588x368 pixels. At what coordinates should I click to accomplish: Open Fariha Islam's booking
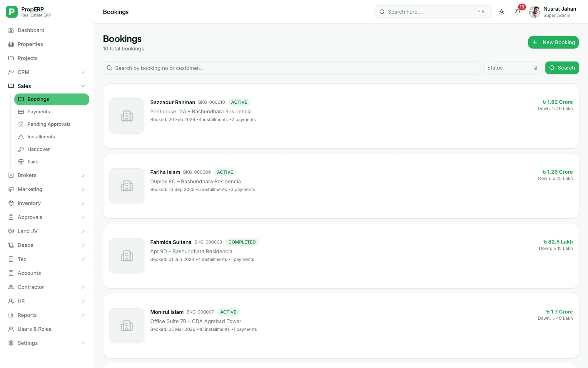tap(341, 186)
